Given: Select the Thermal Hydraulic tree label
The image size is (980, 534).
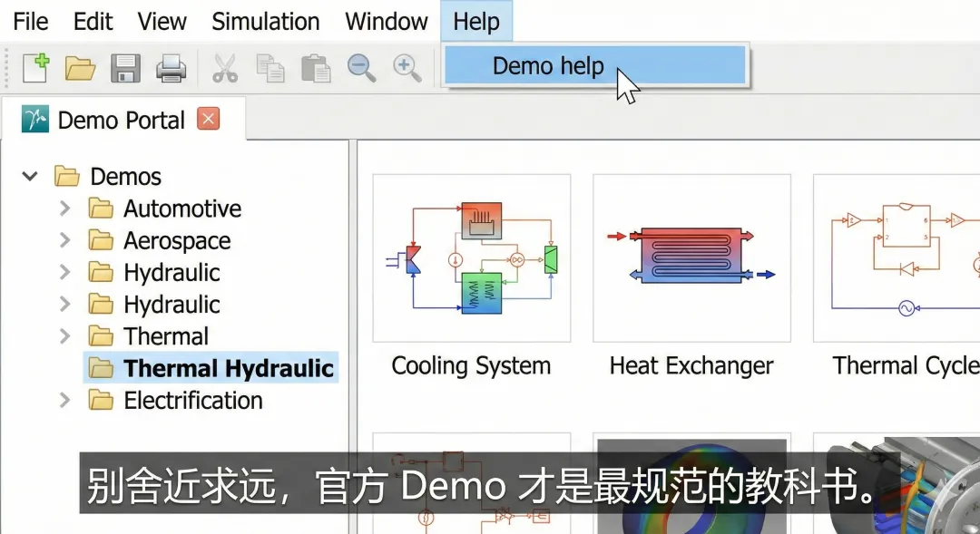Looking at the screenshot, I should point(228,368).
